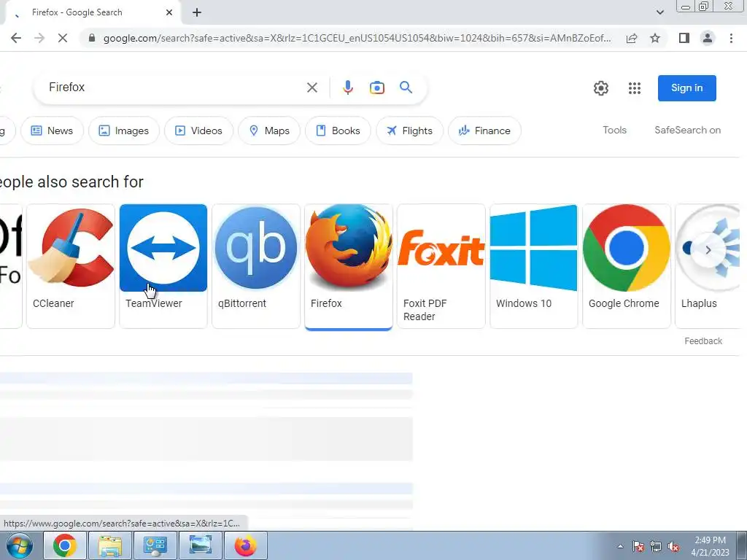Open the picture viewer taskbar item

coord(200,545)
